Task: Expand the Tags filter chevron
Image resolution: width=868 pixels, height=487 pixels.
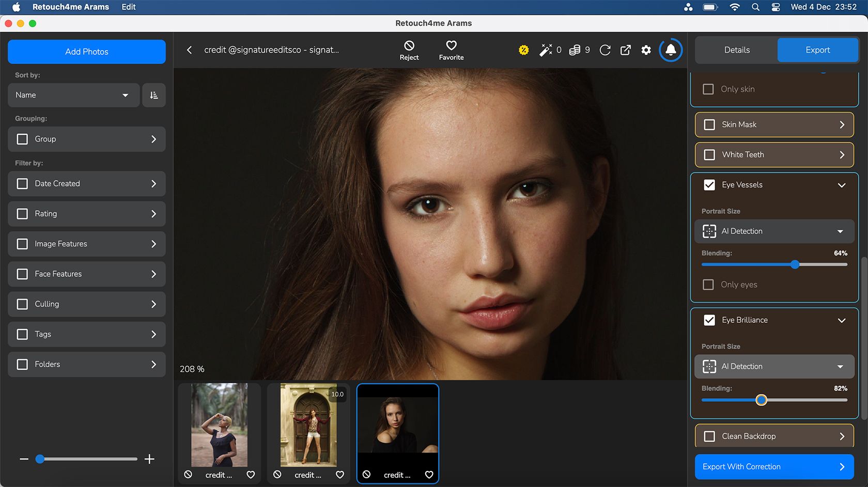Action: coord(153,334)
